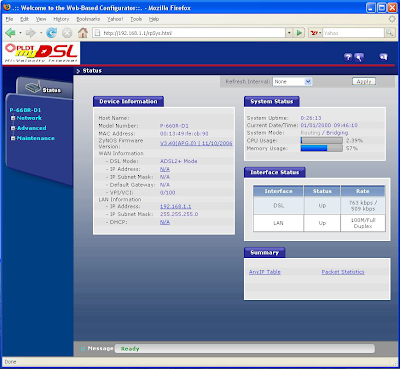Open the File menu

pos(9,19)
